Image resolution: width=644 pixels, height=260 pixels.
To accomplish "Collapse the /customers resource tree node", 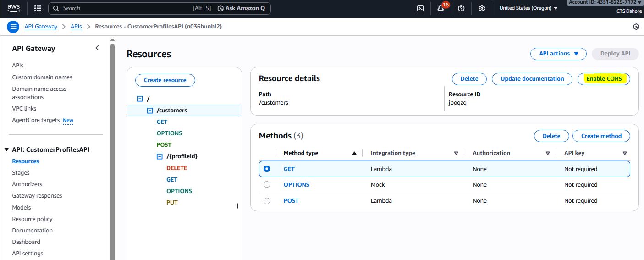I will 150,111.
